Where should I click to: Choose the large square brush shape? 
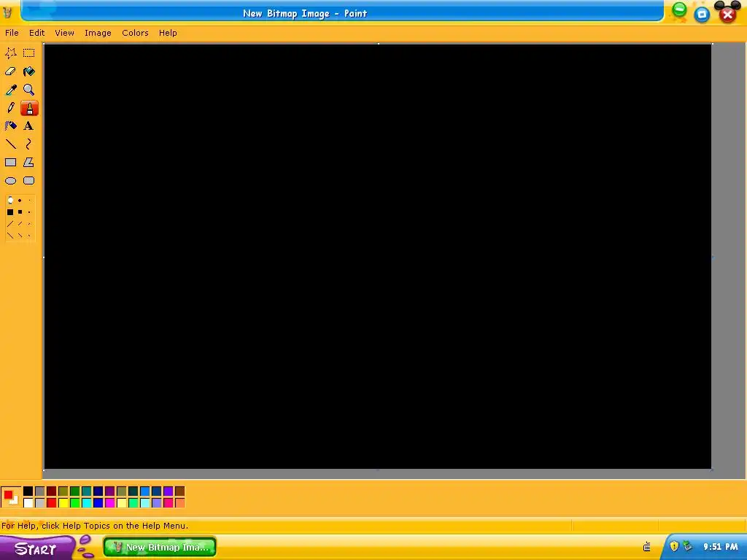tap(10, 212)
